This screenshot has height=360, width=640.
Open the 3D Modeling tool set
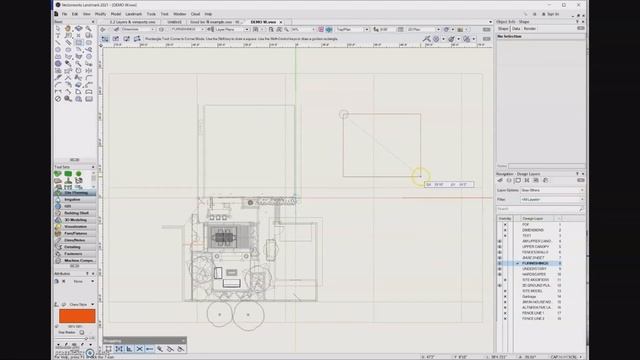click(76, 220)
